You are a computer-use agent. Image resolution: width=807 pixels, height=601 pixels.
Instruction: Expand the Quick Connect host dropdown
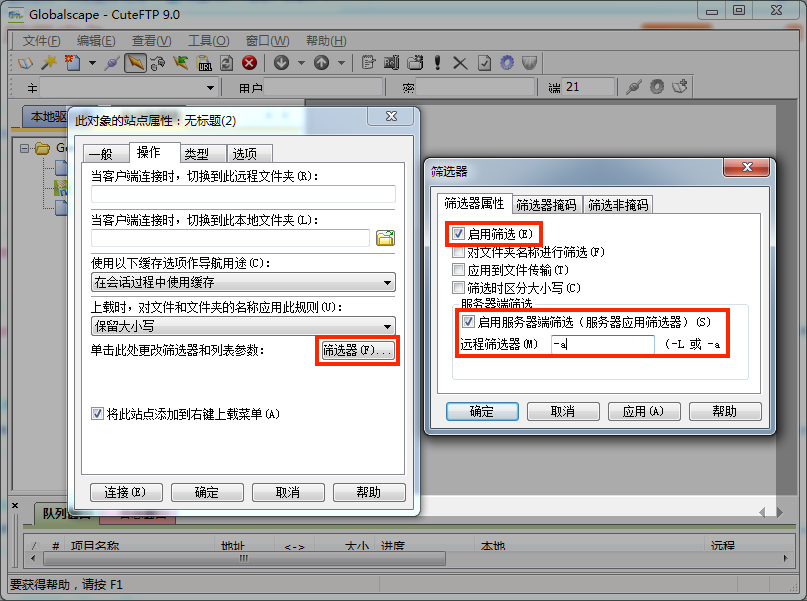pyautogui.click(x=208, y=88)
